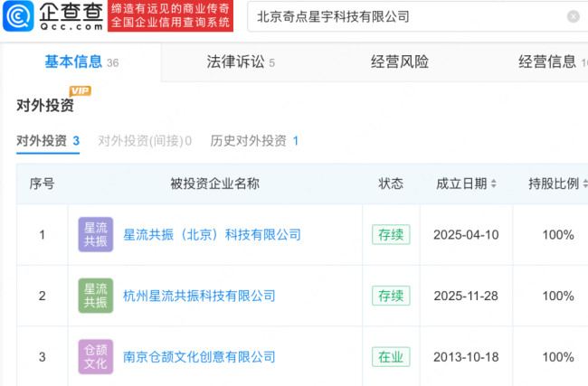Sort by 成立日期 using the sort arrows
588x386 pixels.
click(x=494, y=184)
